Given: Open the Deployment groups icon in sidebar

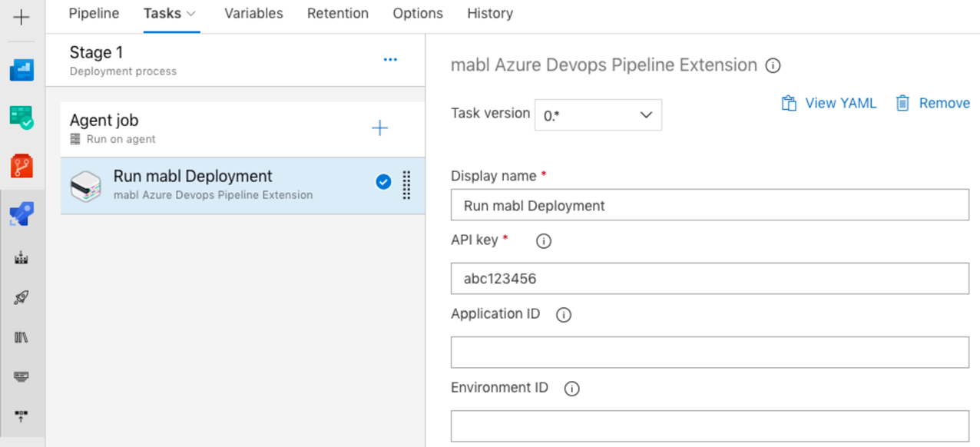Looking at the screenshot, I should (x=22, y=416).
